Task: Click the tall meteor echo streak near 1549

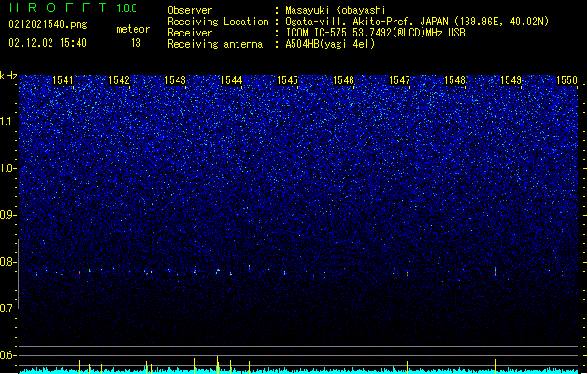Action: [x=495, y=272]
